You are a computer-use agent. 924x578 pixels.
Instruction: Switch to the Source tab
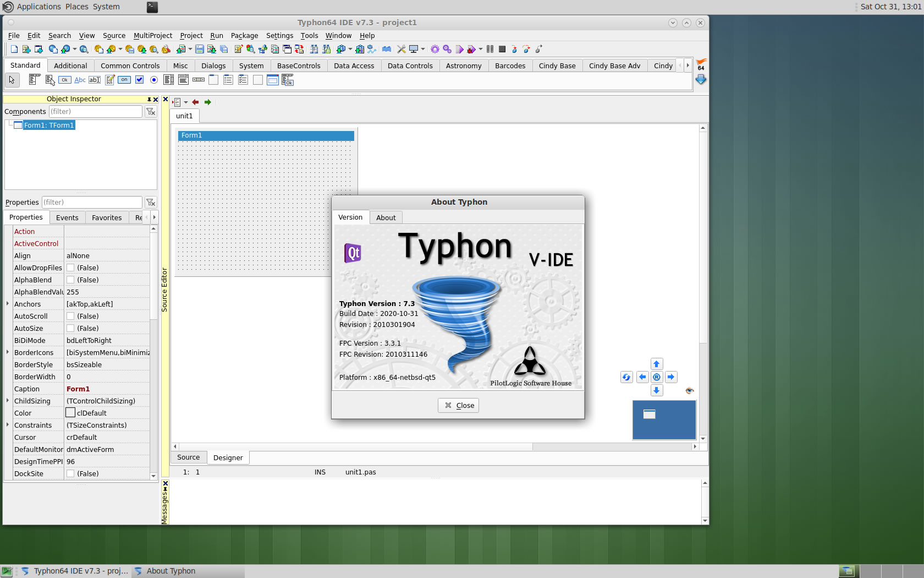[x=189, y=457]
